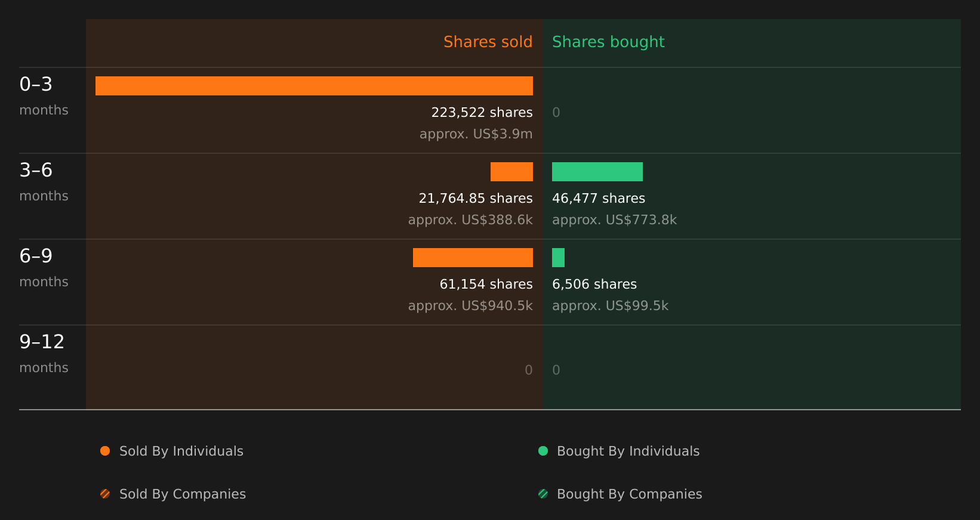
Task: Click the Shares bought column header
Action: [608, 42]
